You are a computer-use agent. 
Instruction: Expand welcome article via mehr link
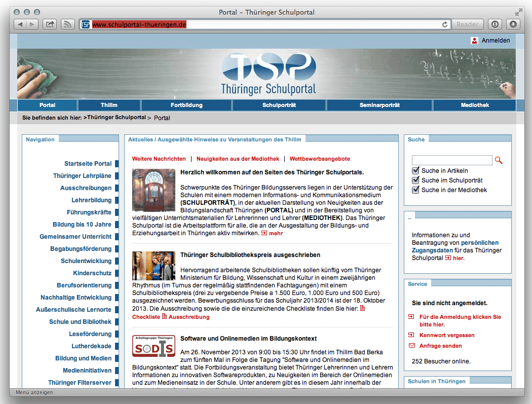coord(276,233)
